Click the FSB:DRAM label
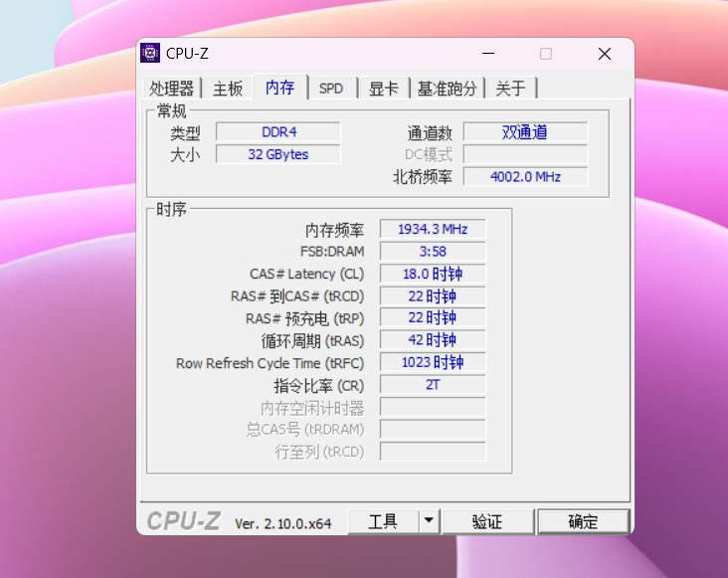The height and width of the screenshot is (578, 728). [x=332, y=252]
